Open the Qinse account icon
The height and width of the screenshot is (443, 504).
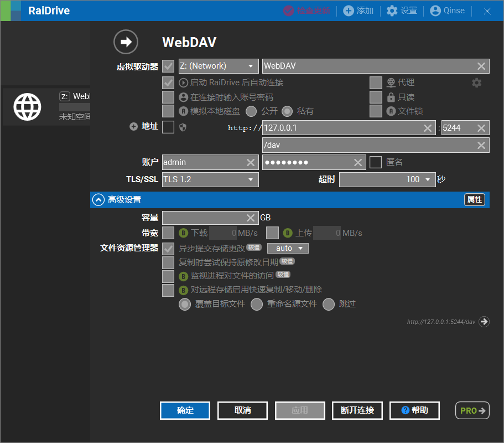434,11
